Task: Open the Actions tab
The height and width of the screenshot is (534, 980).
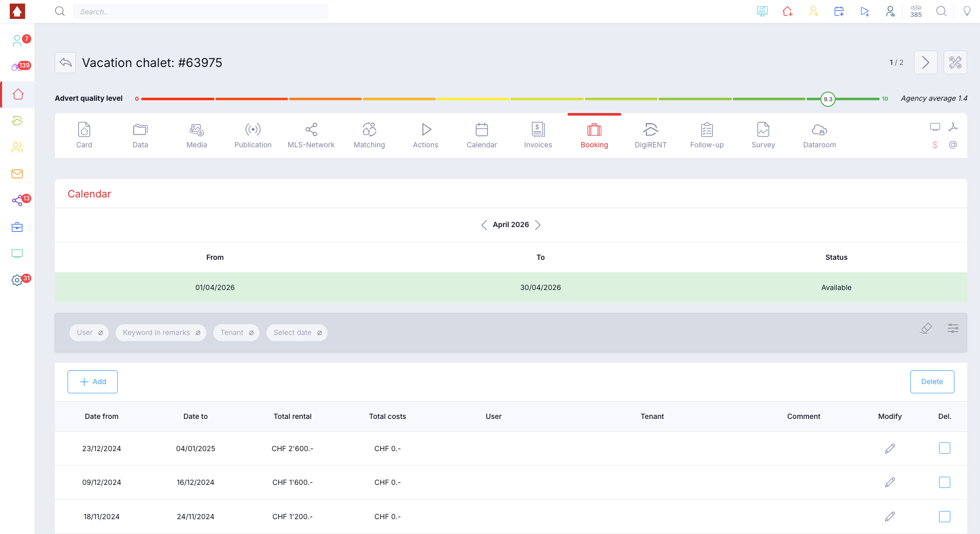Action: click(425, 136)
